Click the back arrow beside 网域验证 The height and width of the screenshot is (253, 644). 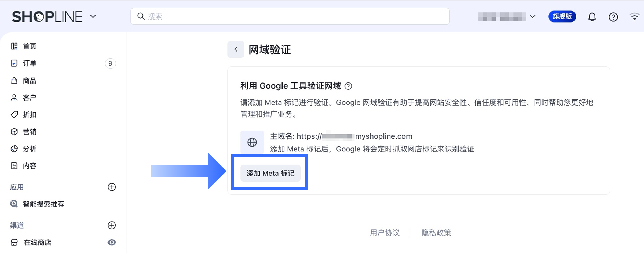coord(236,49)
